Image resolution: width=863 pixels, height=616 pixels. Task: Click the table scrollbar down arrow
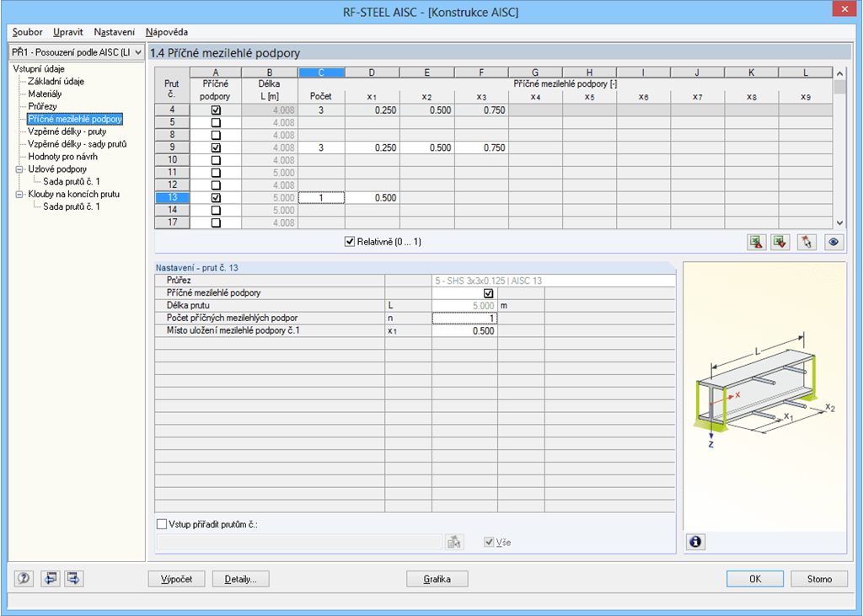[839, 223]
